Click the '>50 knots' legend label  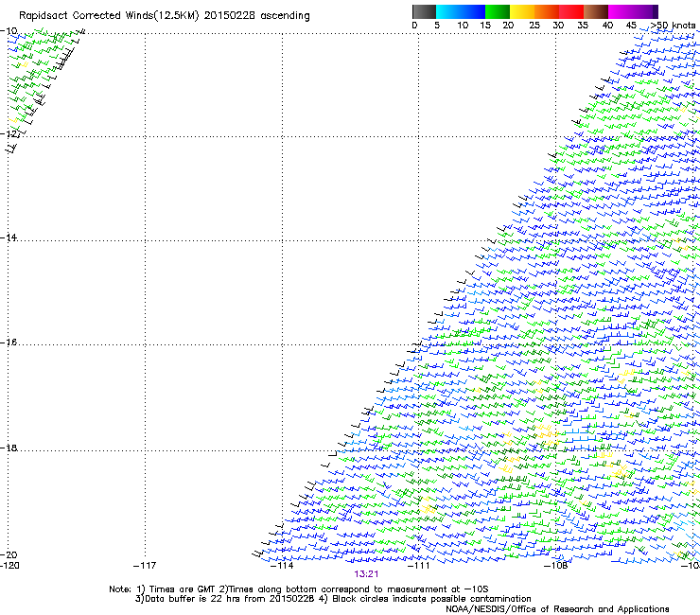[x=673, y=26]
